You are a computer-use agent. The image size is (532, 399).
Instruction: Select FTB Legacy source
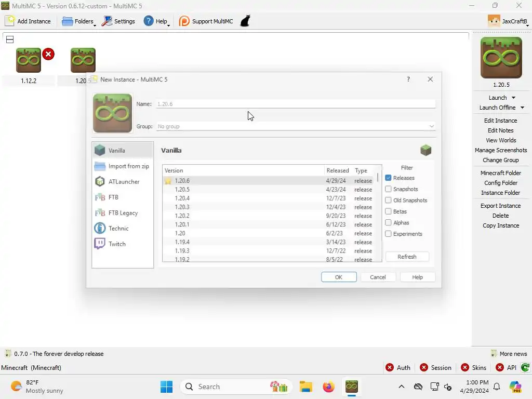(123, 212)
